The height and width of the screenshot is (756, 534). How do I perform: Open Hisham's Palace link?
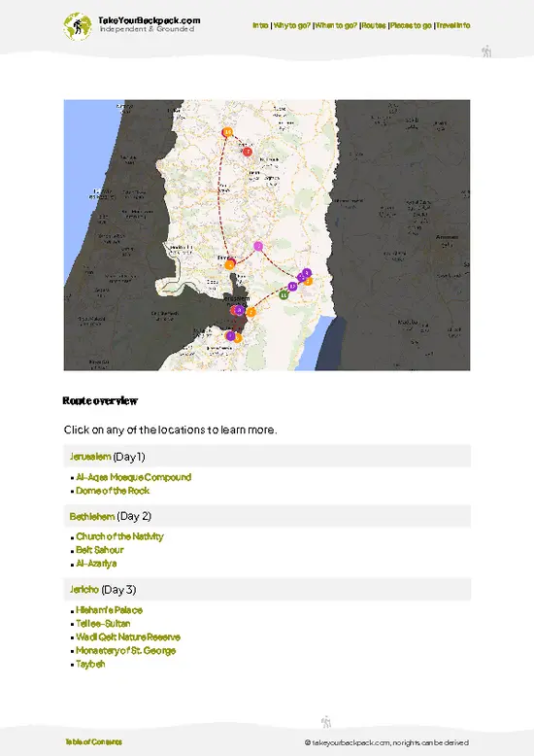pos(109,610)
